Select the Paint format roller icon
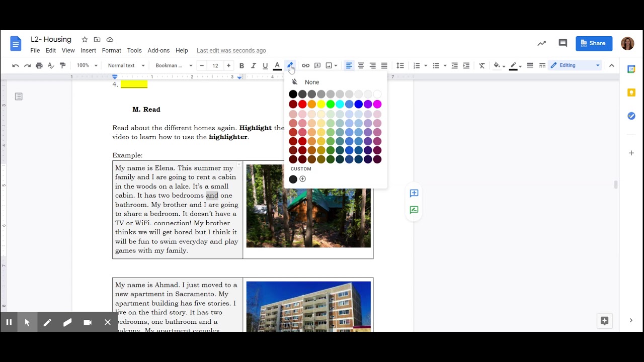Image resolution: width=644 pixels, height=362 pixels. [x=63, y=65]
